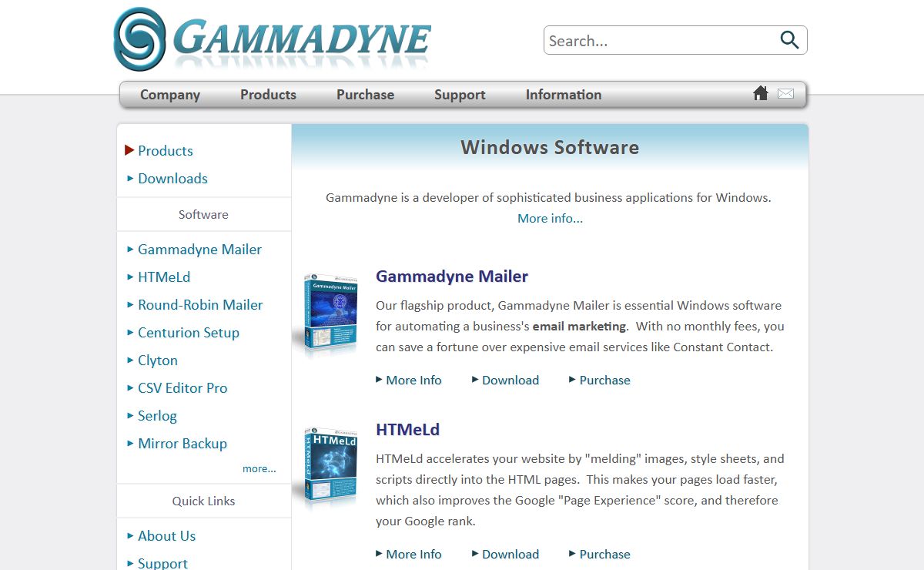Image resolution: width=924 pixels, height=570 pixels.
Task: Open CSV Editor Pro sidebar link
Action: coord(182,388)
